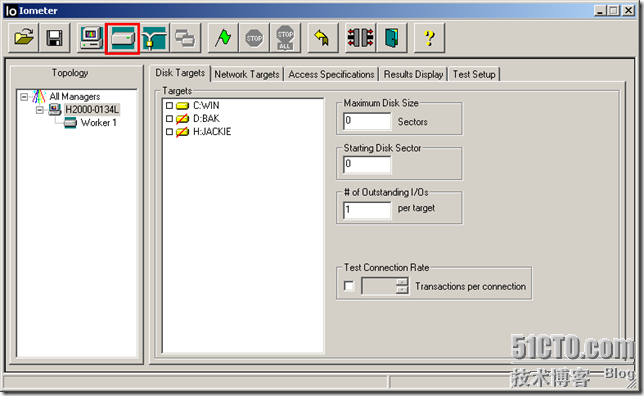Click the Stop All tests icon

pos(285,38)
